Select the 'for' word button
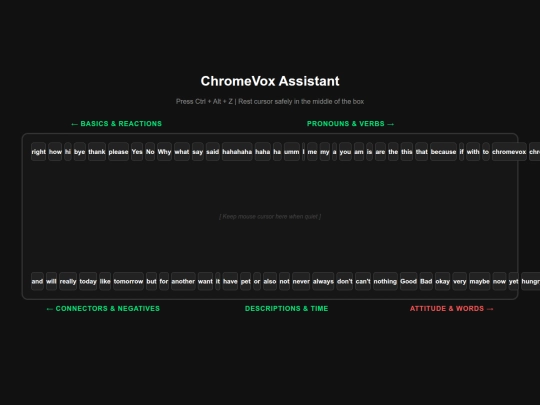This screenshot has width=540, height=405. 164,281
